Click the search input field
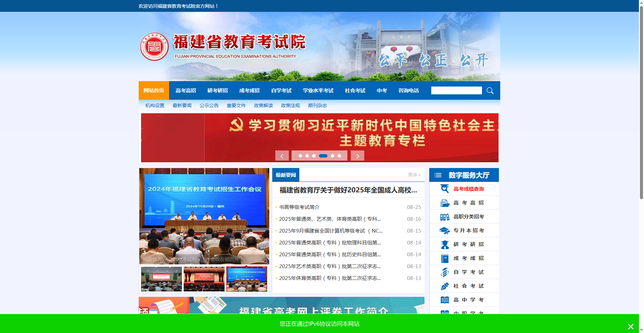This screenshot has height=333, width=644. pos(456,90)
